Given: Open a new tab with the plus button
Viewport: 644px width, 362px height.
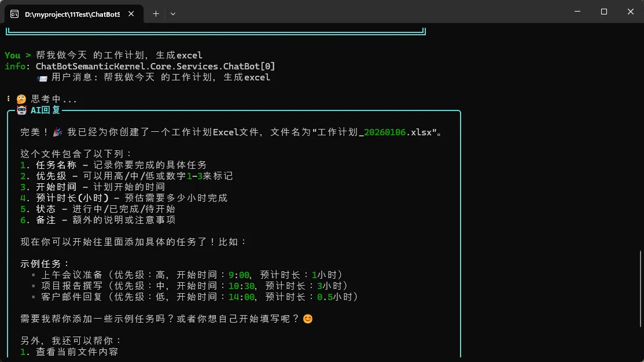Looking at the screenshot, I should coord(156,13).
